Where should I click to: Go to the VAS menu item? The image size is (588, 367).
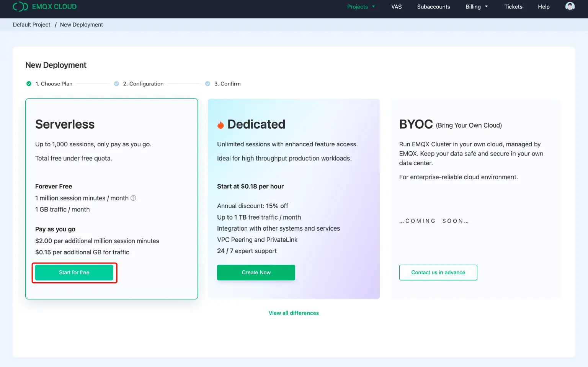(397, 7)
